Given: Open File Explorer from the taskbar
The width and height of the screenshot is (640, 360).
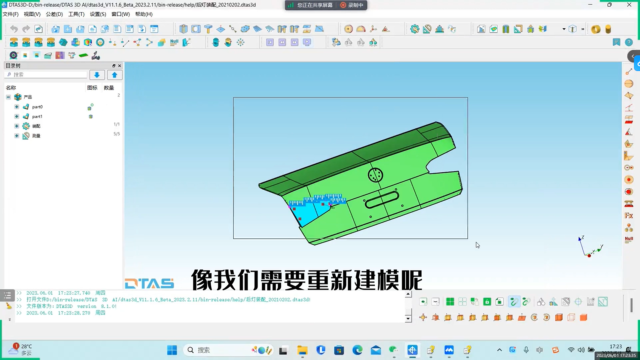Looking at the screenshot, I should tap(302, 350).
